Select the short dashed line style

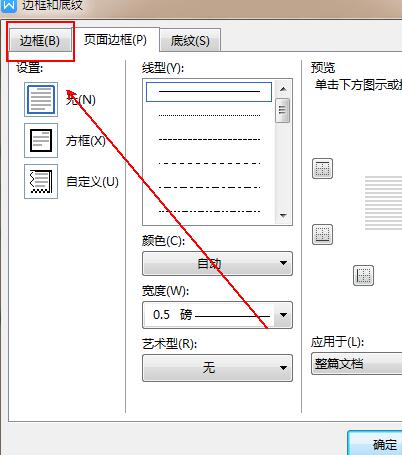[x=209, y=139]
